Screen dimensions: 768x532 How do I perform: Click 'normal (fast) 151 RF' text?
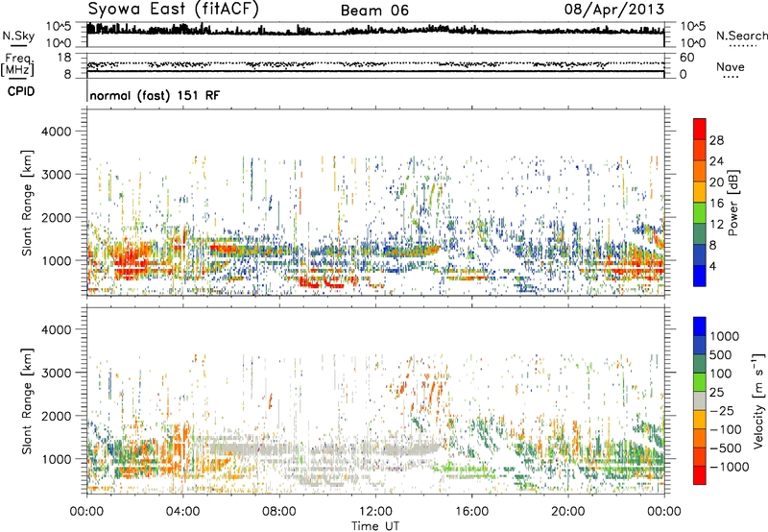click(x=155, y=95)
